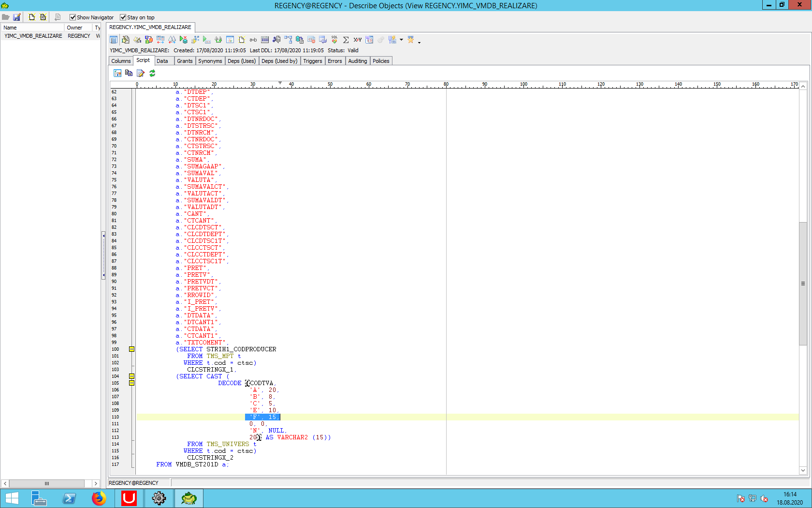Click the Owner column header in navigator
Screen dimensions: 812x508
[x=78, y=28]
